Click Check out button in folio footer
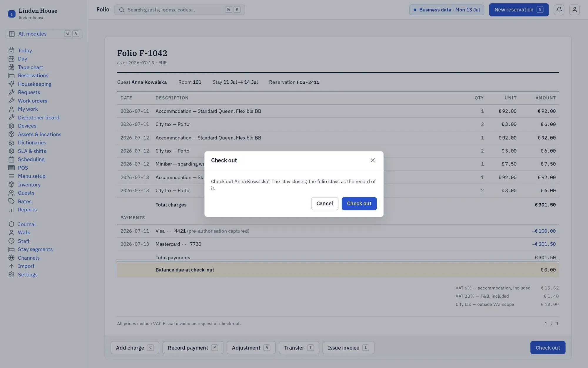This screenshot has height=368, width=588. coord(547,348)
